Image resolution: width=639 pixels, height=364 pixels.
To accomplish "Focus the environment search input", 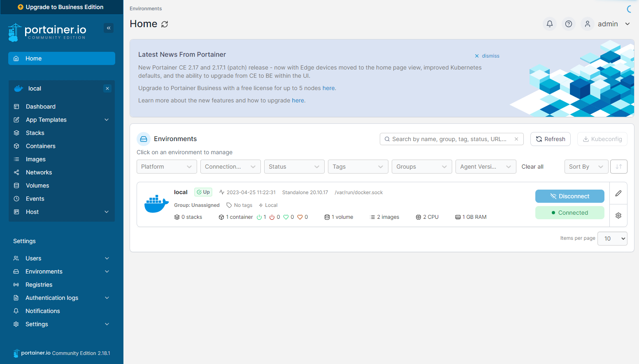I will pyautogui.click(x=452, y=139).
